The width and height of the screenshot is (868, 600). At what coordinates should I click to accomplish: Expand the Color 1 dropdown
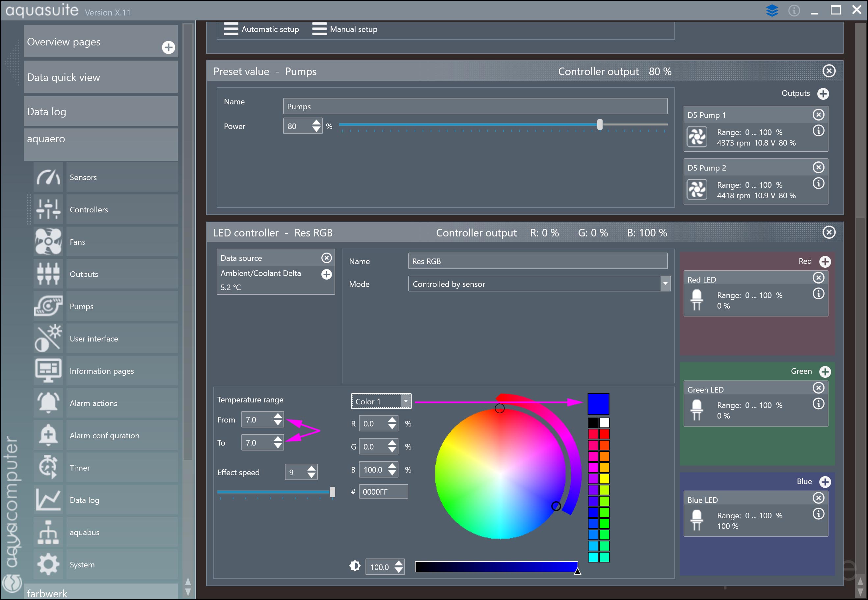[x=405, y=401]
